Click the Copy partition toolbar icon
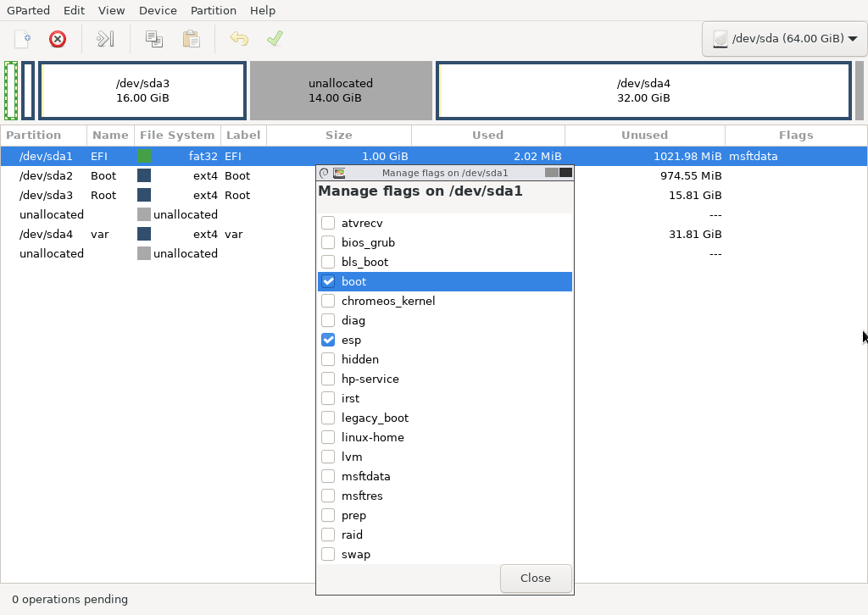The image size is (868, 615). pyautogui.click(x=154, y=39)
